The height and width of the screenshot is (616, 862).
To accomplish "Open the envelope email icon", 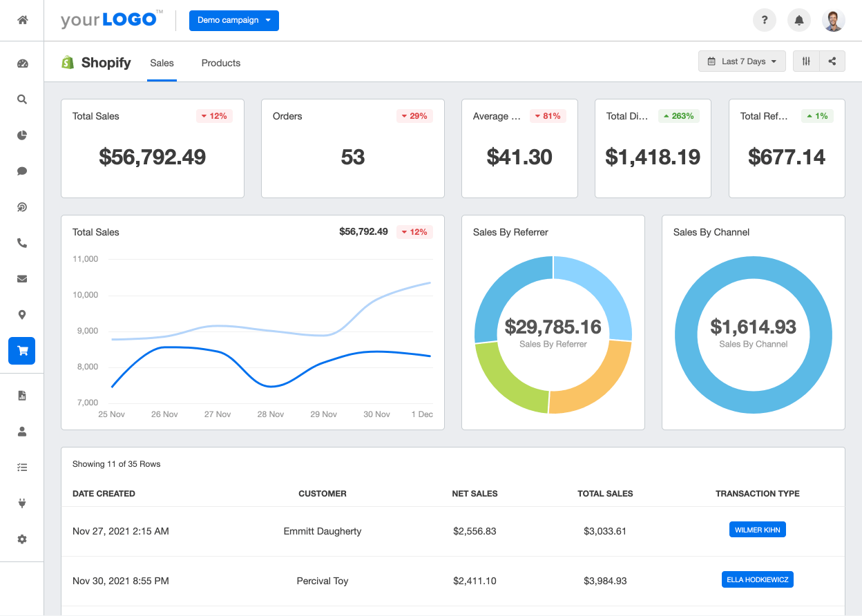I will tap(22, 279).
